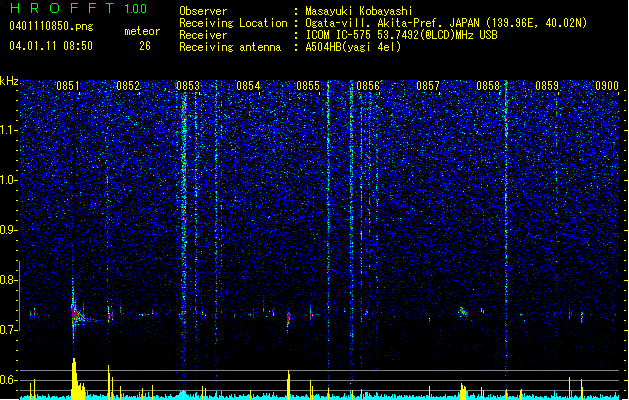Viewport: 629px width, 400px height.
Task: Click the 0858 time marker
Action: tap(488, 86)
